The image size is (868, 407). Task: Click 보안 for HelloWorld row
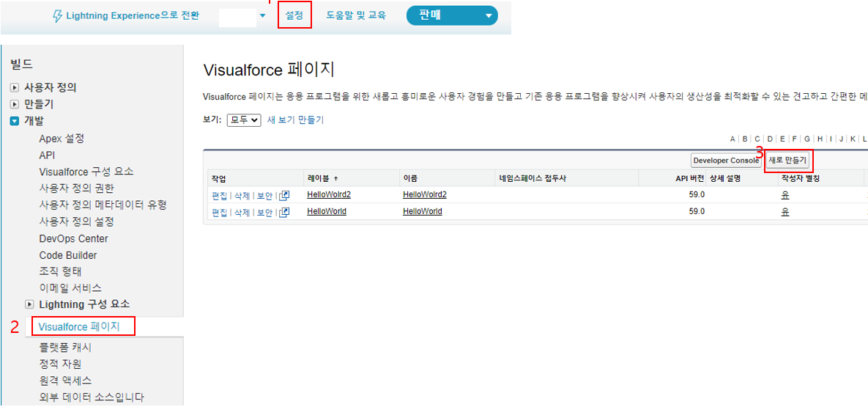(x=265, y=212)
